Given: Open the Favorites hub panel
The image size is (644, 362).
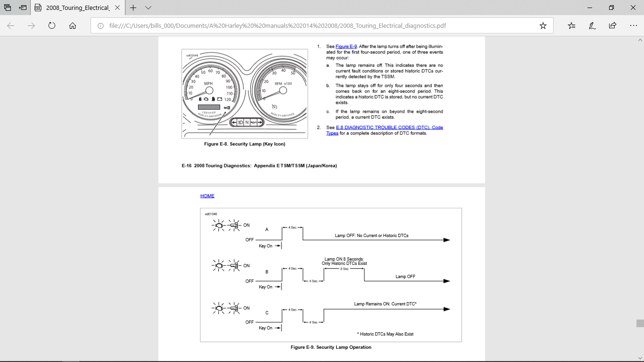Looking at the screenshot, I should (571, 26).
